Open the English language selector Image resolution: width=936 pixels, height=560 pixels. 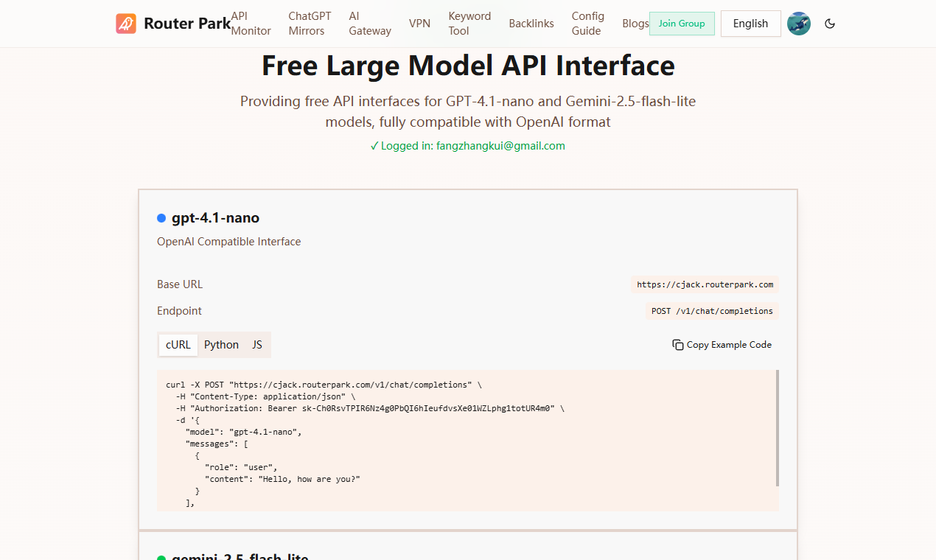point(750,24)
